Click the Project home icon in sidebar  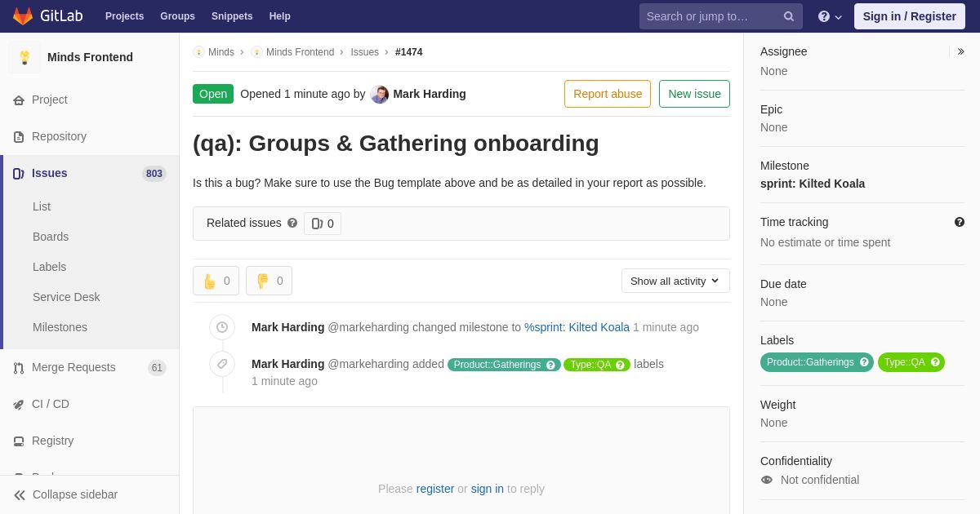[19, 100]
